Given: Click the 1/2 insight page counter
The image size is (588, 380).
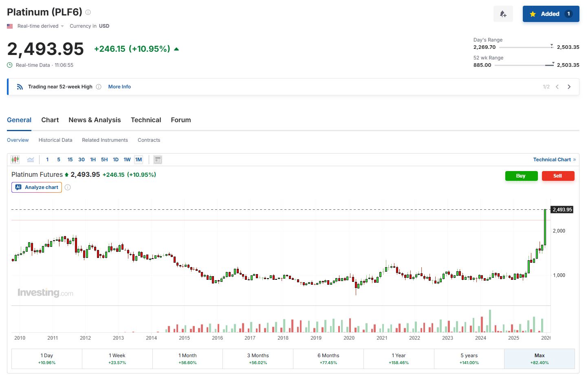Looking at the screenshot, I should point(546,87).
